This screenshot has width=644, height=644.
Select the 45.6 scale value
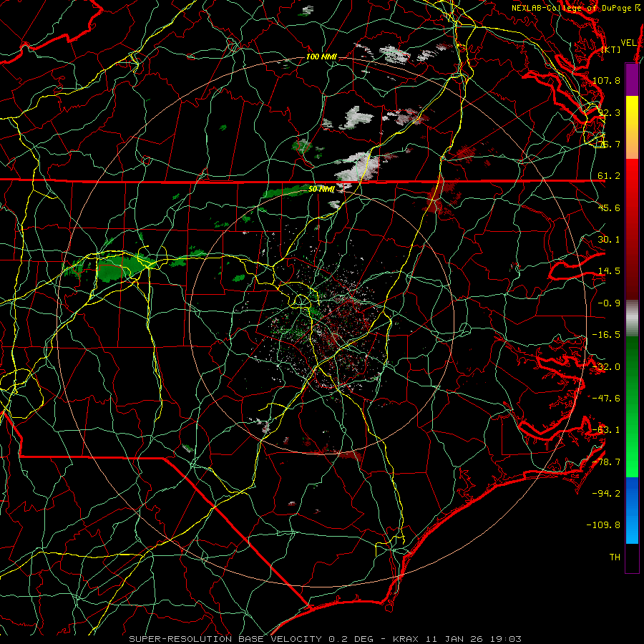[609, 208]
